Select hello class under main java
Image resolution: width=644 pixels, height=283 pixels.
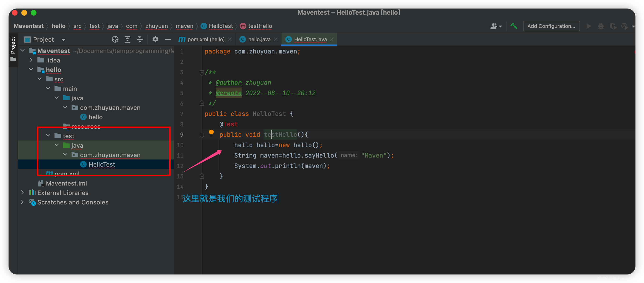pos(91,117)
